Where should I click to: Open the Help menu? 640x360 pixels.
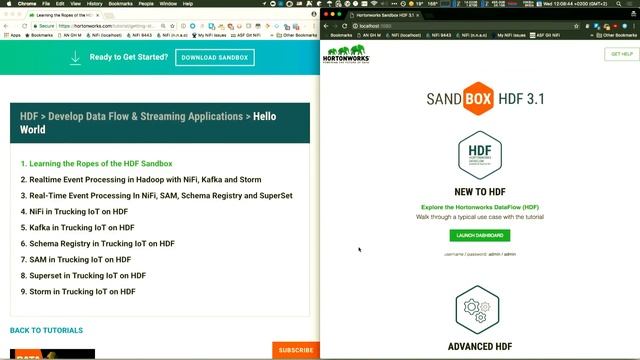(188, 4)
